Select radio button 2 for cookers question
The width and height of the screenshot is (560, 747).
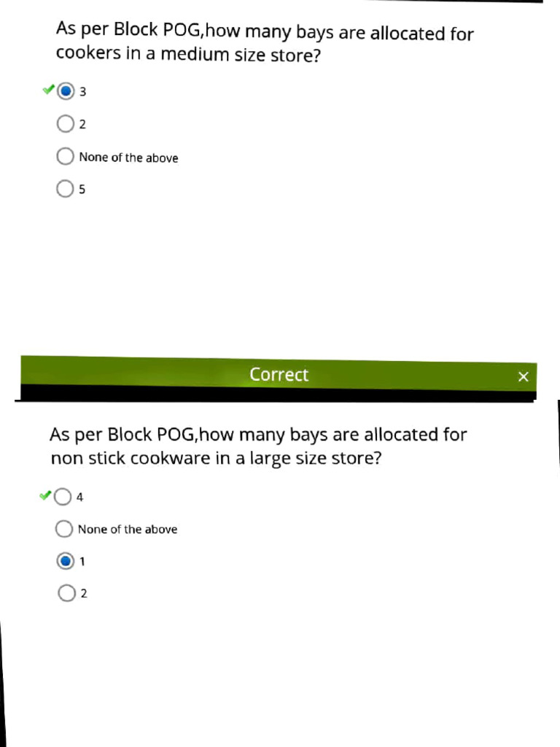[66, 124]
